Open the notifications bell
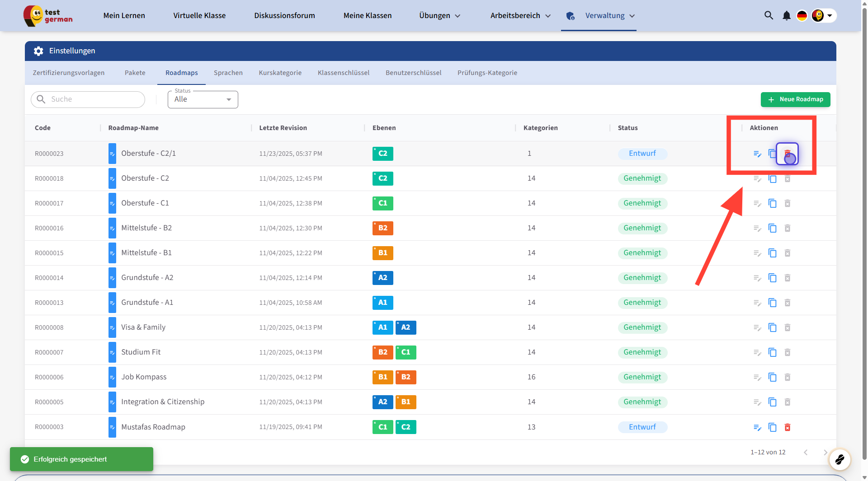This screenshot has height=481, width=868. (787, 16)
